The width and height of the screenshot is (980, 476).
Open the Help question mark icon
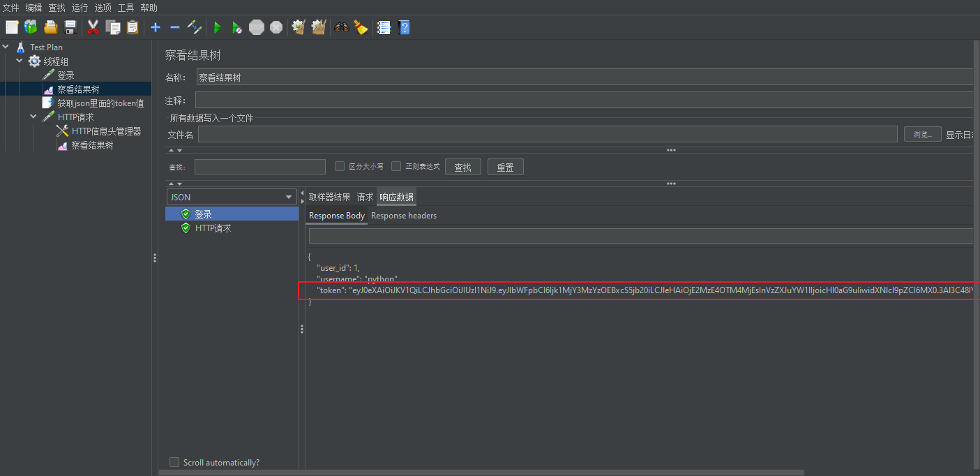coord(404,27)
